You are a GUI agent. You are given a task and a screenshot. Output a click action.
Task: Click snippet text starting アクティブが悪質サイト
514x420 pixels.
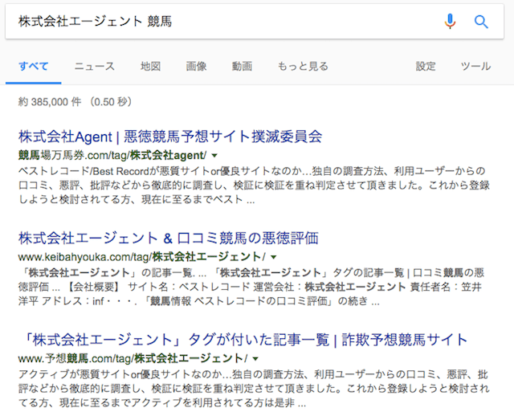point(254,389)
